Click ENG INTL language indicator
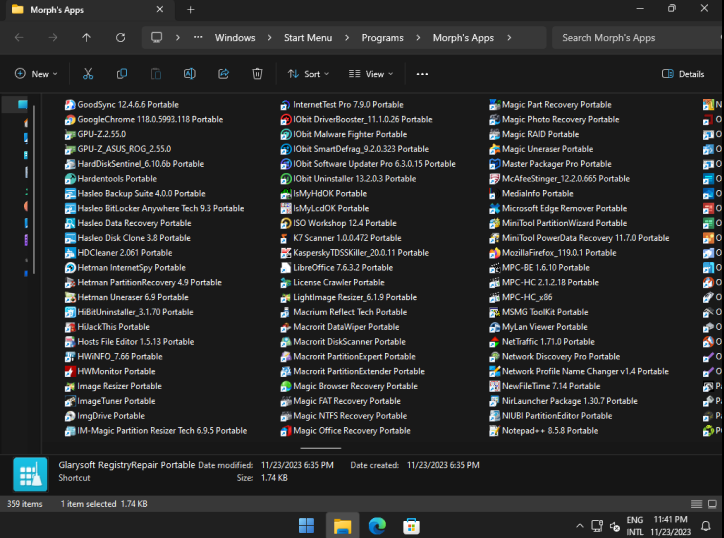 (635, 526)
